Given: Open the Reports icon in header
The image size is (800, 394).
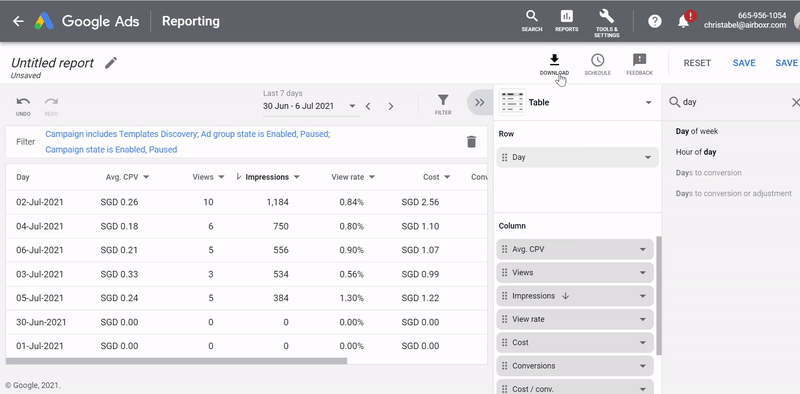Looking at the screenshot, I should pos(566,21).
